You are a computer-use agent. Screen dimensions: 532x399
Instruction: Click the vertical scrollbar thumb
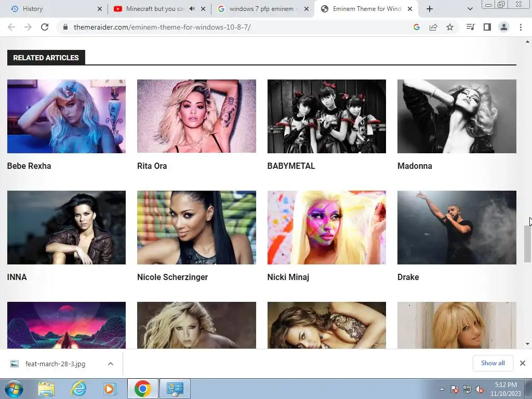527,244
